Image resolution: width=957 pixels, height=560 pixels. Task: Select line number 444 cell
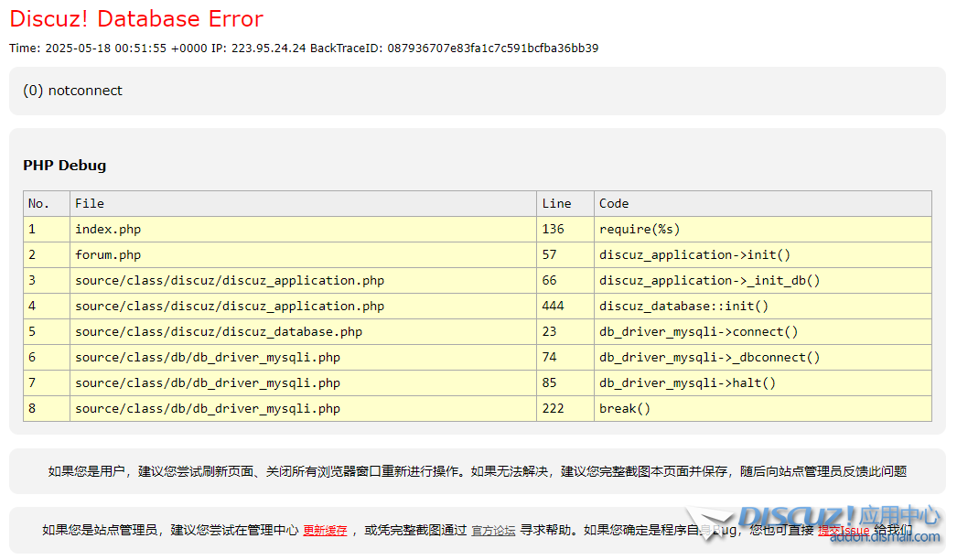point(565,306)
